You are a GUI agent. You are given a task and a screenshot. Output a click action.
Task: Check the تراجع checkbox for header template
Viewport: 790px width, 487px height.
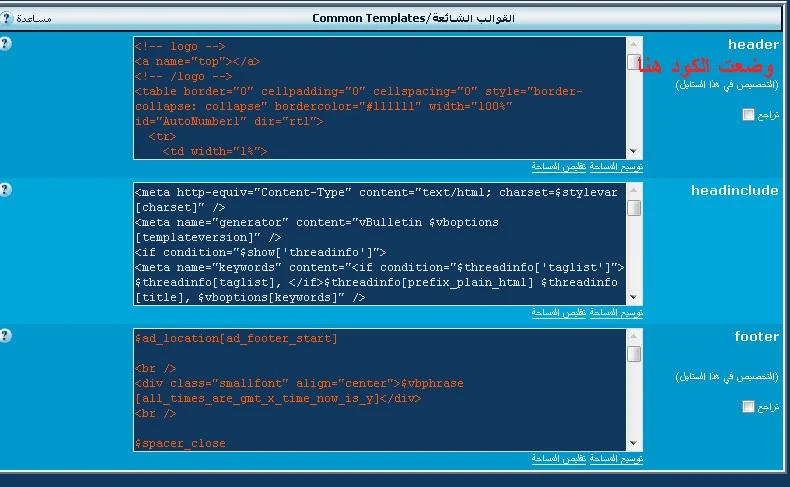coord(748,115)
